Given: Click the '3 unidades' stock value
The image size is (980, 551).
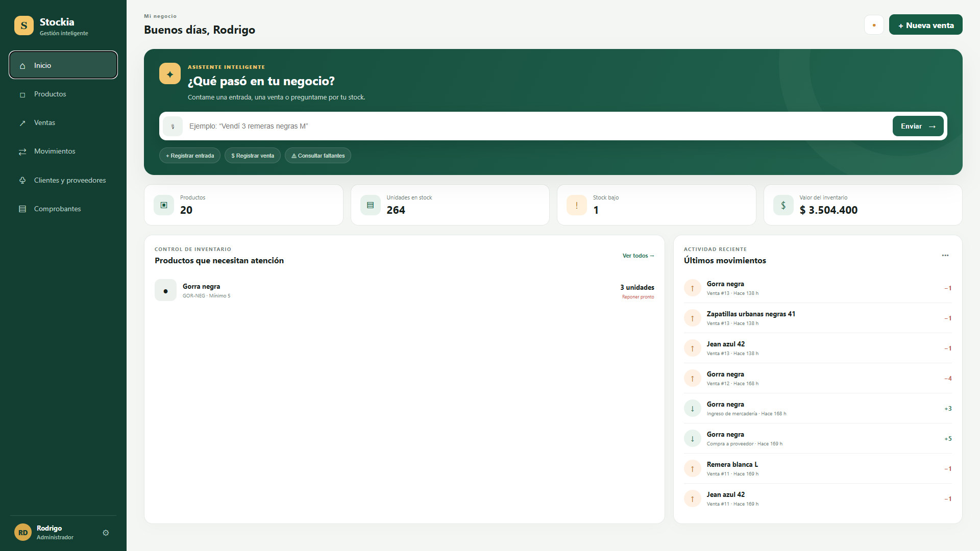Looking at the screenshot, I should pyautogui.click(x=637, y=287).
